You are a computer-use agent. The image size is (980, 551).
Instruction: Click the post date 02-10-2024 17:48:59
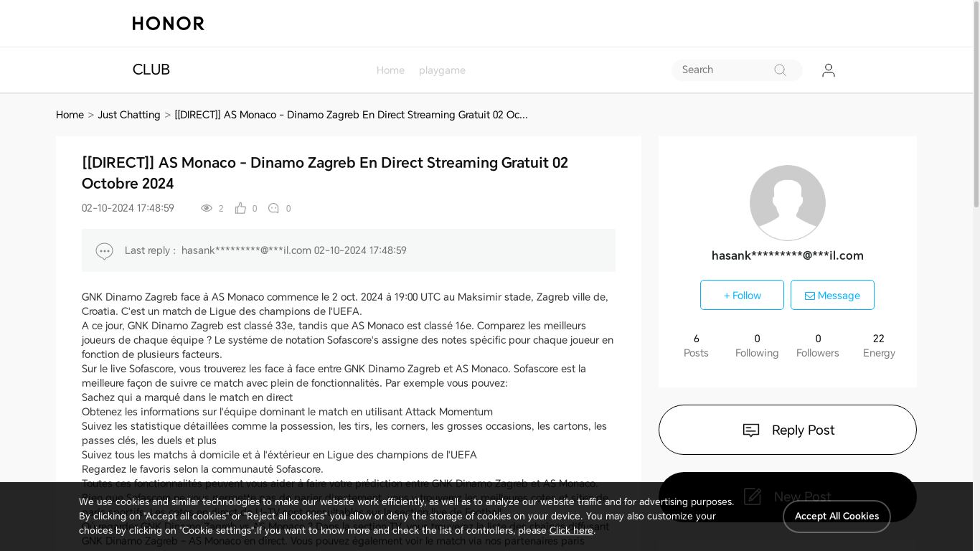[128, 208]
